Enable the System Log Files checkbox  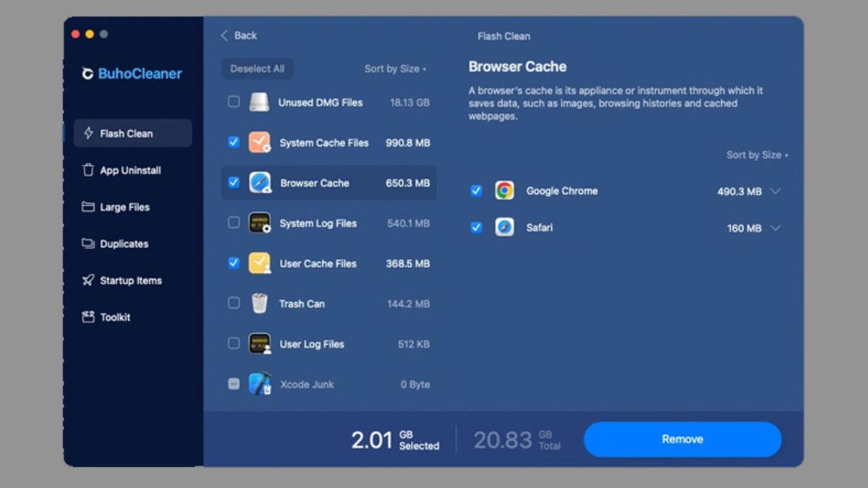(x=234, y=223)
